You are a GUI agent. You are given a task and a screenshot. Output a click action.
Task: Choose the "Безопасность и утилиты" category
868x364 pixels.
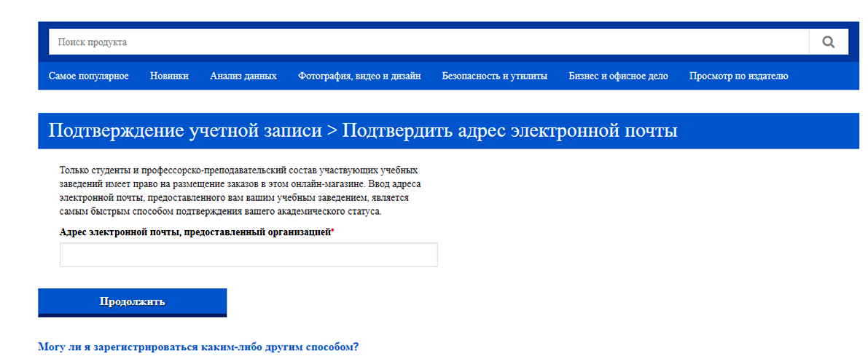[494, 76]
